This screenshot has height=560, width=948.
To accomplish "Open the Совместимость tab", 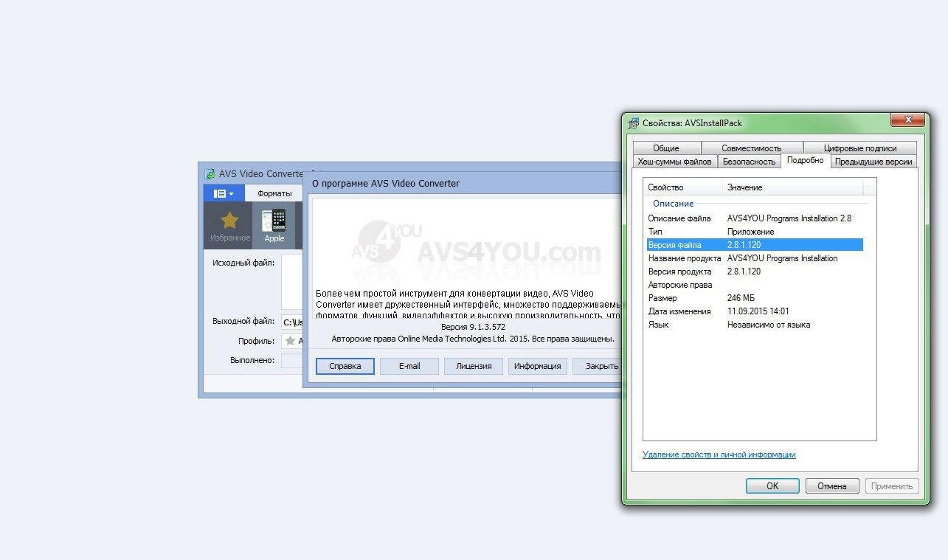I will click(752, 148).
